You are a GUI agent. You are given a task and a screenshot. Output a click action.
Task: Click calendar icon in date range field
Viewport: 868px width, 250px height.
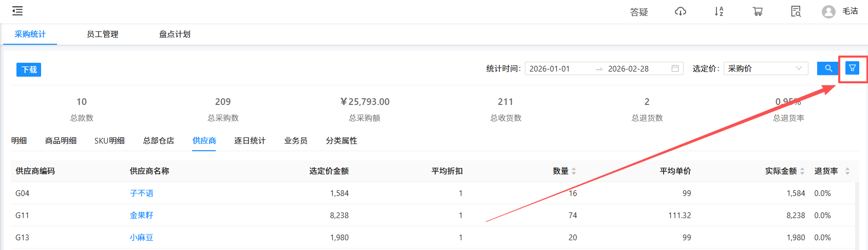pos(675,68)
